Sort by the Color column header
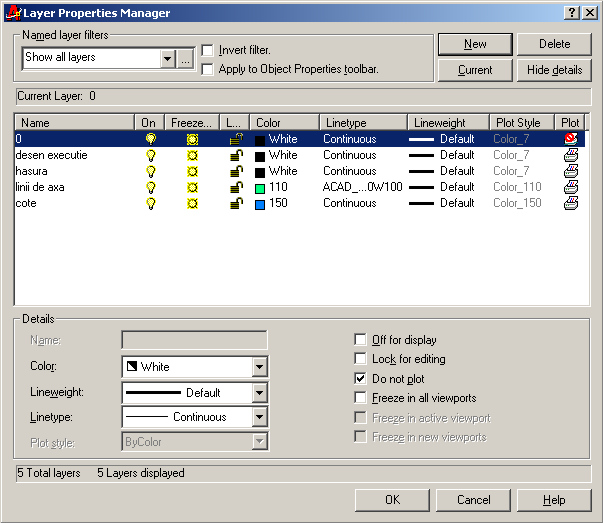This screenshot has width=603, height=523. 285,123
